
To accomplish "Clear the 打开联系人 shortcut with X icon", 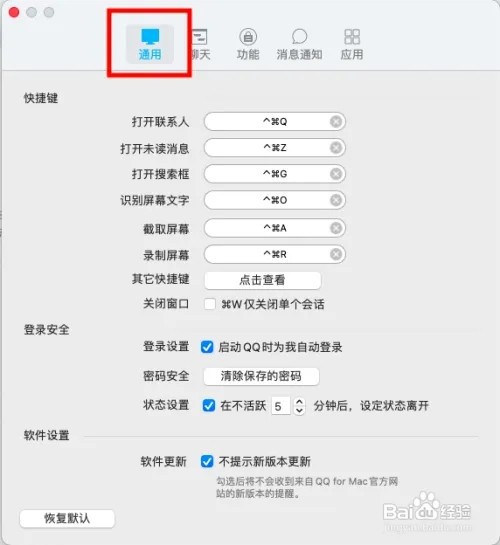I will coord(336,122).
